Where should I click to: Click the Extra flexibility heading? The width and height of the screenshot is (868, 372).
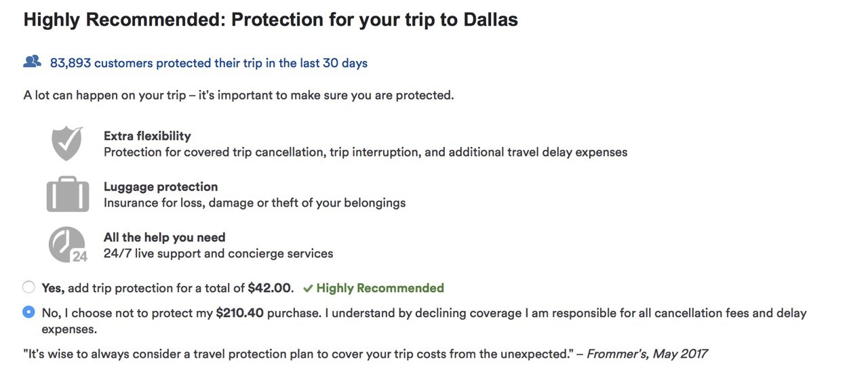click(x=147, y=136)
